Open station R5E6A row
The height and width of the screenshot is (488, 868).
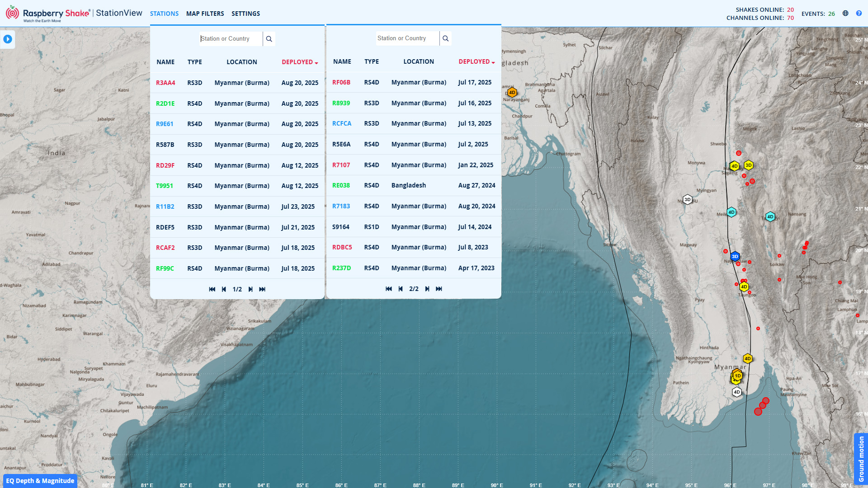pos(414,145)
